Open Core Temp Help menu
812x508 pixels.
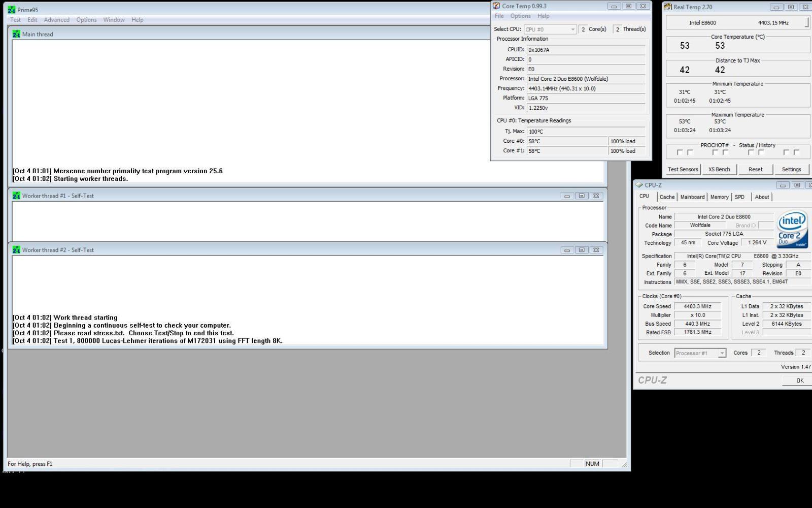coord(543,16)
